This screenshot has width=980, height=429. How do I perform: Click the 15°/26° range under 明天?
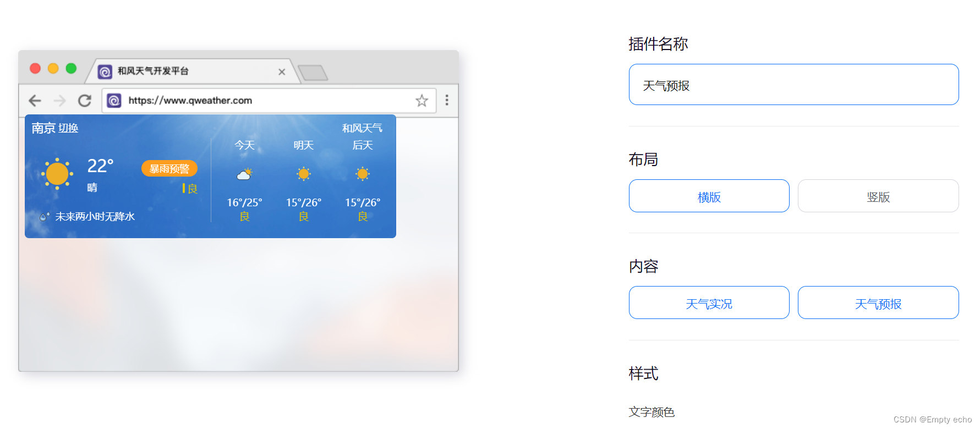point(304,202)
